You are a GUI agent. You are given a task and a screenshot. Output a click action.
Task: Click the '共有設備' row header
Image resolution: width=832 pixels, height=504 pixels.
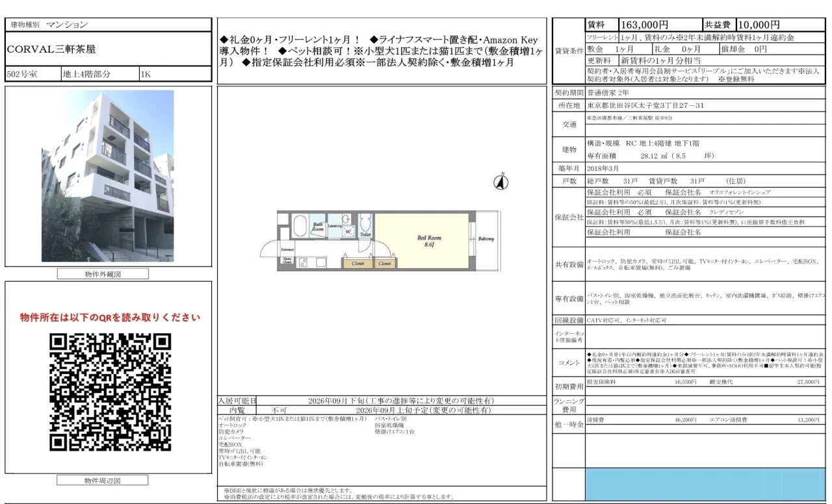point(569,264)
